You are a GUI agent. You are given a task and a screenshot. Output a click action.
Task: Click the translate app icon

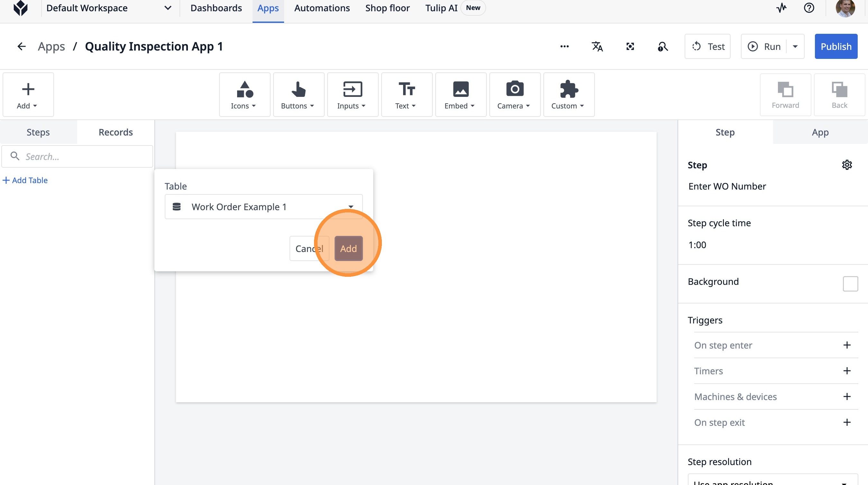597,46
